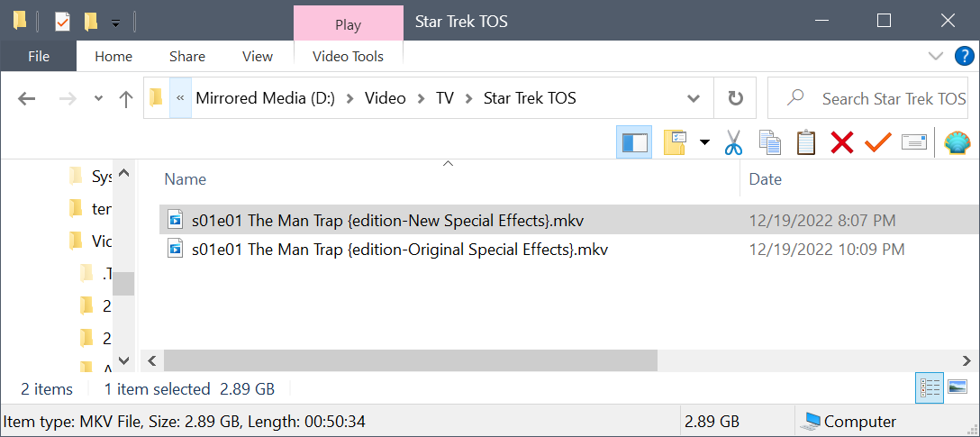Screen dimensions: 980x437
Task: Click the Paste clipboard icon
Action: 806,142
